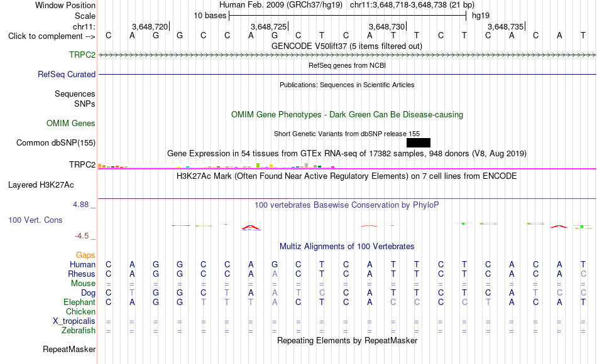Screen dimensions: 597x364
Task: Click the Human species label
Action: pyautogui.click(x=82, y=264)
